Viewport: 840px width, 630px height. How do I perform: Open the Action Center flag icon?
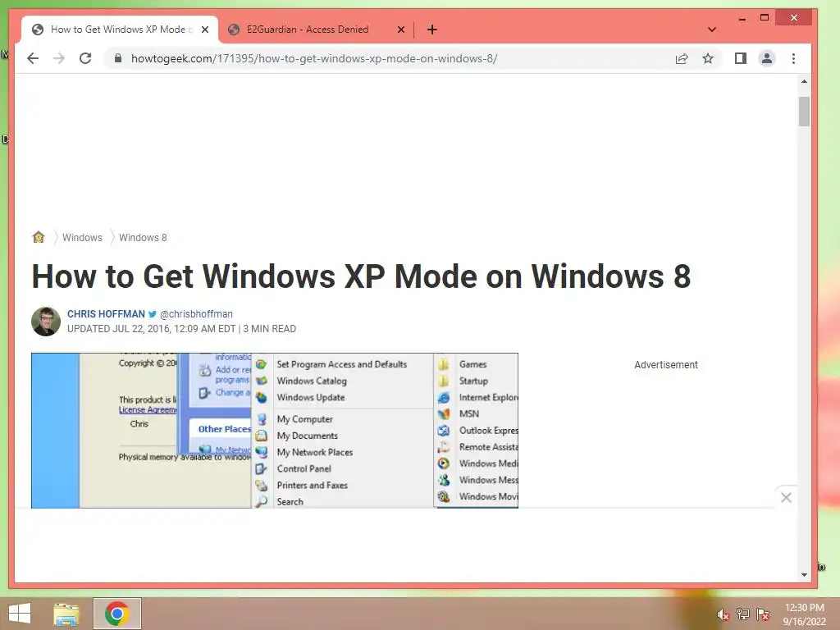(x=763, y=614)
